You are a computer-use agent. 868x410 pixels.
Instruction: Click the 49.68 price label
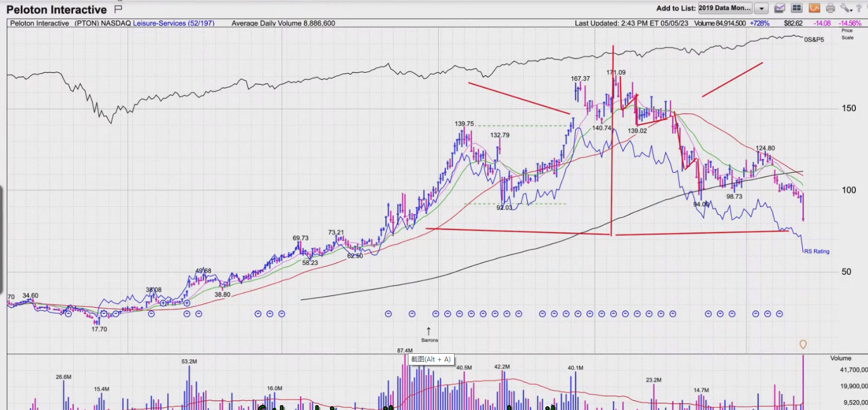point(203,271)
